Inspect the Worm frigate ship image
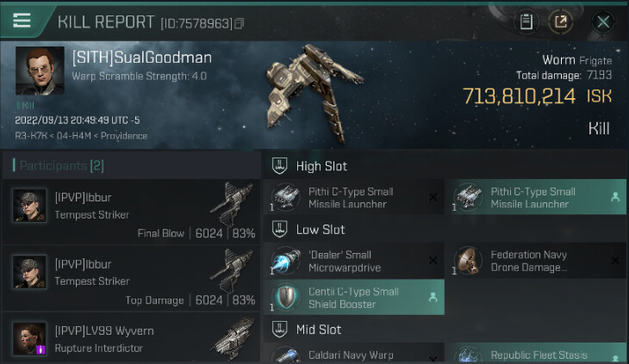 314,93
